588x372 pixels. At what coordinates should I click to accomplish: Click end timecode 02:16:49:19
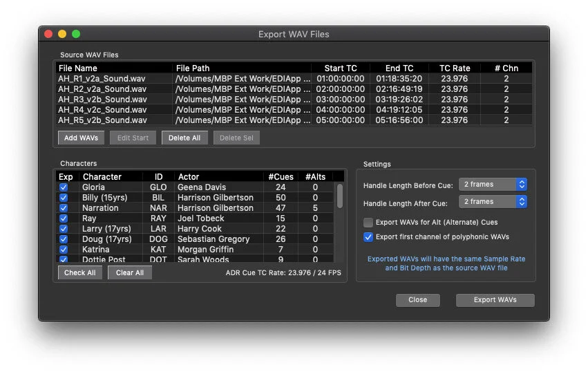(x=399, y=89)
